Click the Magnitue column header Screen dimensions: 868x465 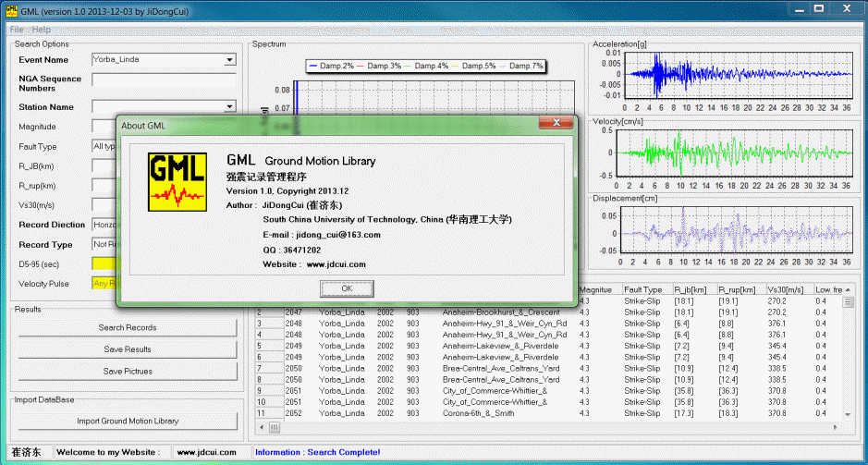(x=599, y=289)
